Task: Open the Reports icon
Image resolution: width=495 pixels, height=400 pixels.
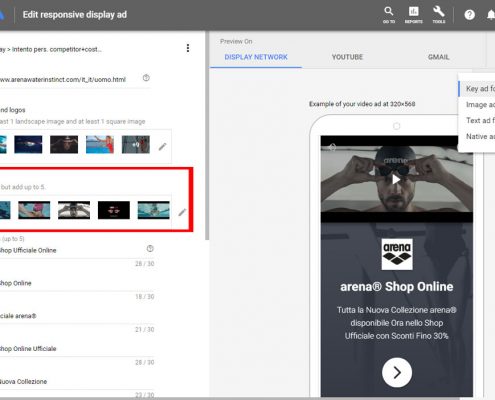Action: point(414,15)
